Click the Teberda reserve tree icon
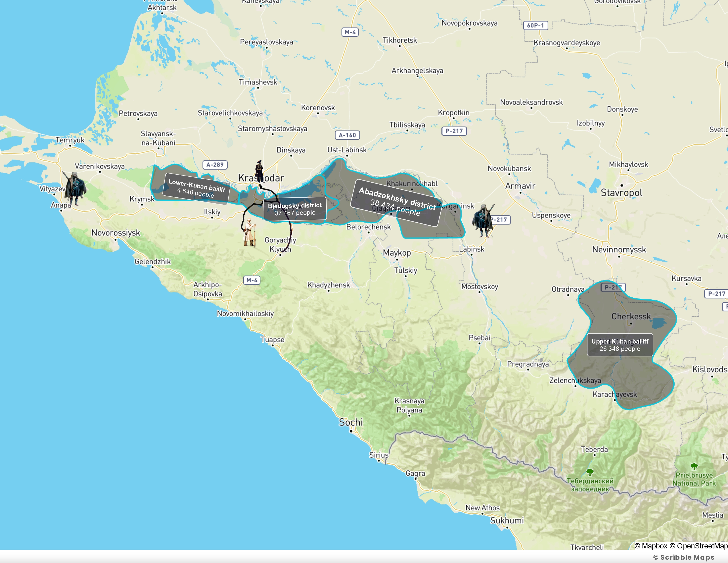This screenshot has height=563, width=728. [590, 472]
